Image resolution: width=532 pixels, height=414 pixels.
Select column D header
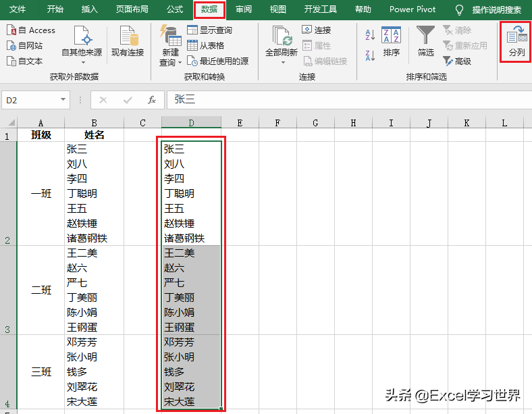(x=191, y=123)
